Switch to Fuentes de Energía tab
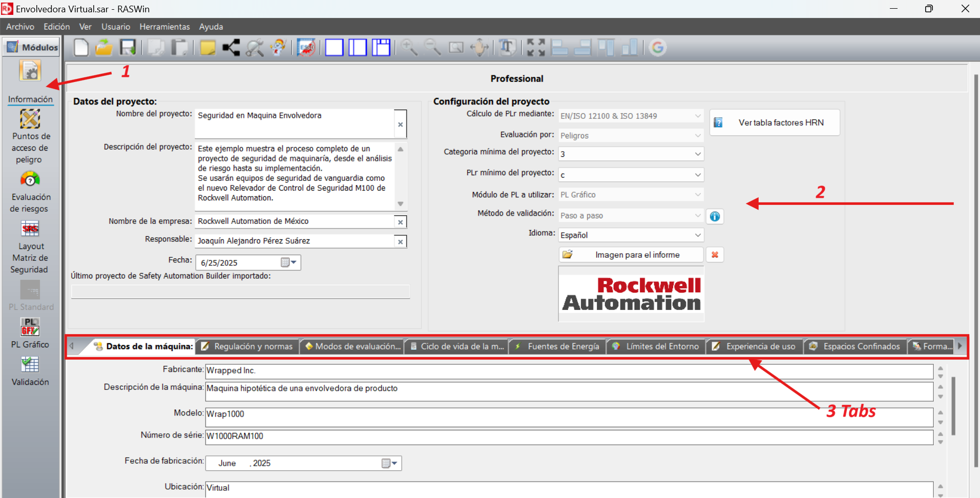 [557, 346]
